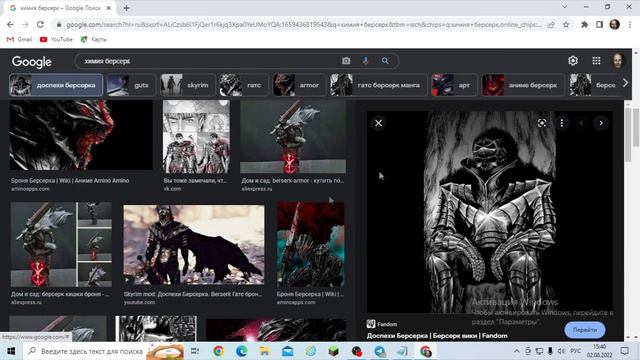Toggle the Chrome side panel icon
The width and height of the screenshot is (640, 360).
tap(599, 24)
